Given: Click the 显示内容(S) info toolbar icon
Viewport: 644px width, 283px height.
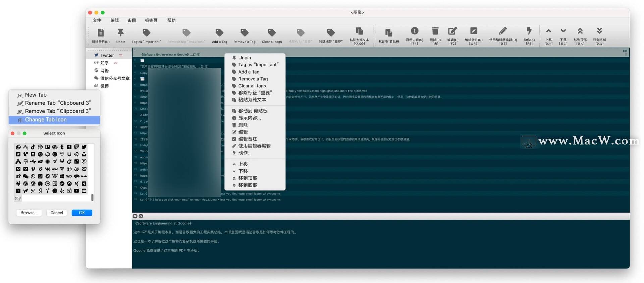Looking at the screenshot, I should pos(415,31).
